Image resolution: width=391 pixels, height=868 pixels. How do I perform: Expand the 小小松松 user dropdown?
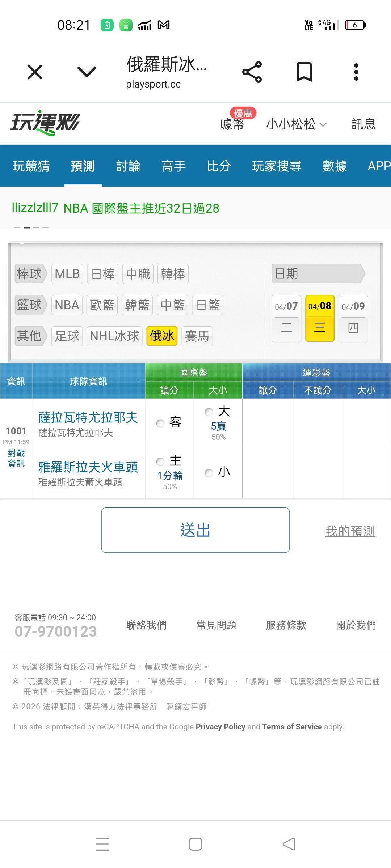[296, 124]
